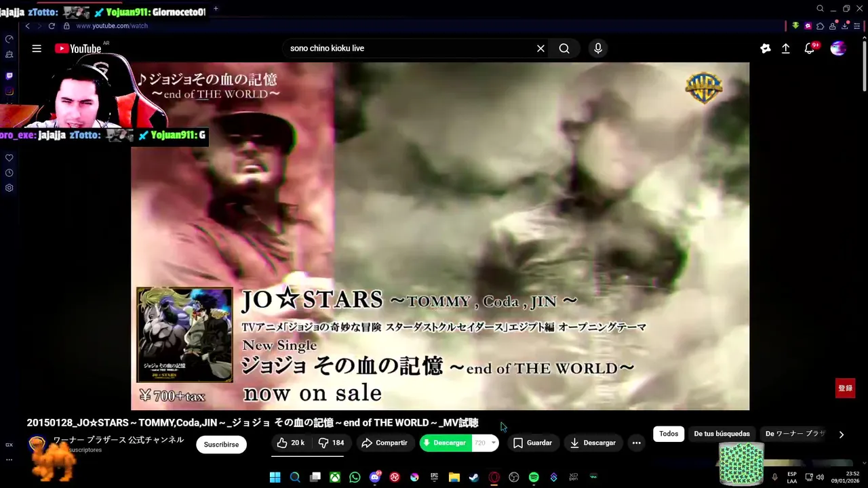The width and height of the screenshot is (868, 488).
Task: Click the YouTube Descargar download button
Action: tap(593, 443)
